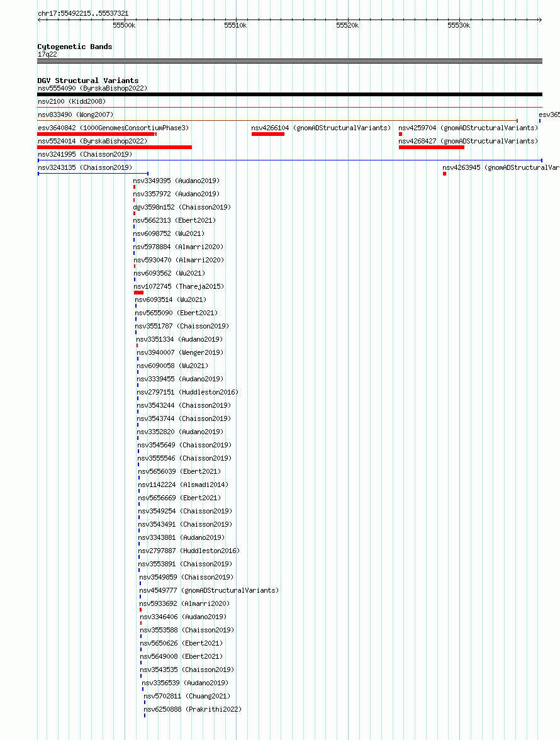Select nsv5524014 (ByrskaBishop2022) label

92,141
